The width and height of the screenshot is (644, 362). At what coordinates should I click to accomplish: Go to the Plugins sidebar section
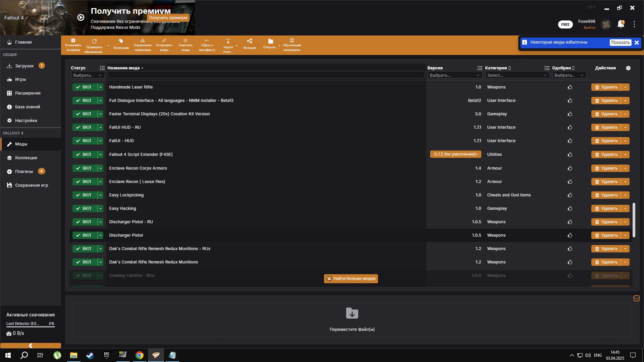[x=24, y=172]
